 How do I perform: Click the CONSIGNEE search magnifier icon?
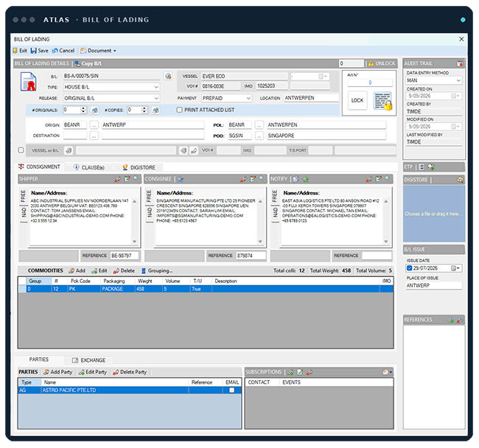click(x=262, y=179)
